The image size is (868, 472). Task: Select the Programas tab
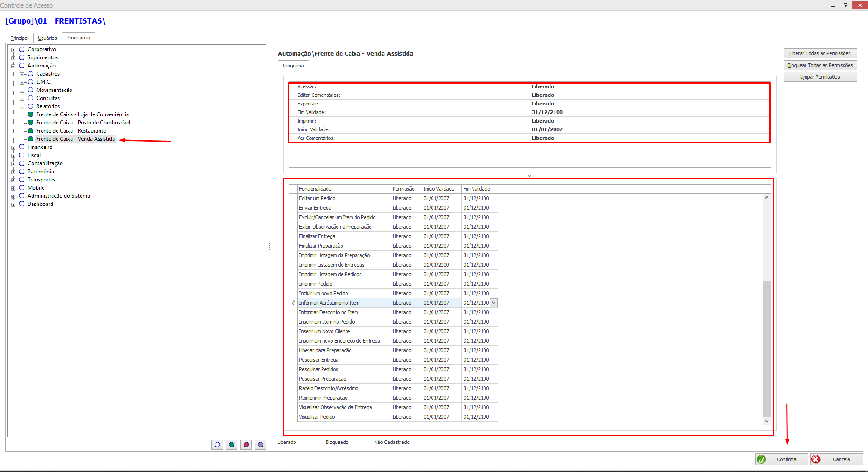[78, 38]
